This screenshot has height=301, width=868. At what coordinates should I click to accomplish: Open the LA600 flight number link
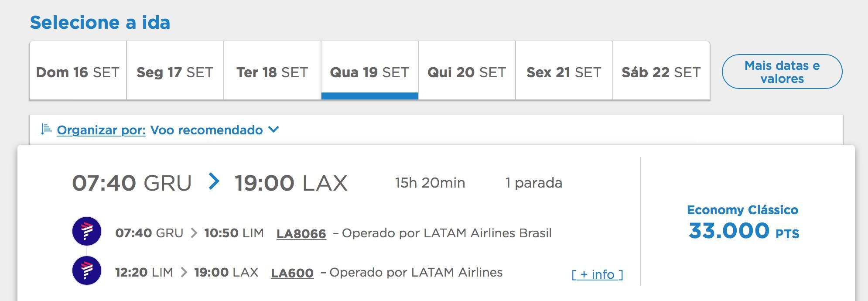tap(292, 273)
